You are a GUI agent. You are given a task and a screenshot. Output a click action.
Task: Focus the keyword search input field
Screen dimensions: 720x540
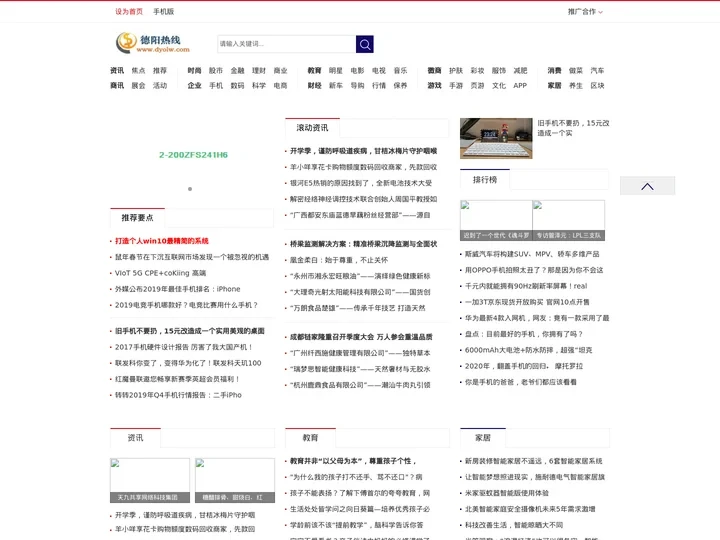point(287,44)
